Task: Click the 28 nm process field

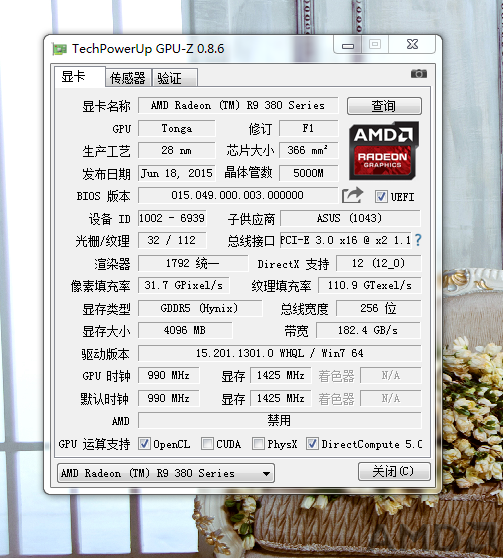Action: click(x=177, y=151)
